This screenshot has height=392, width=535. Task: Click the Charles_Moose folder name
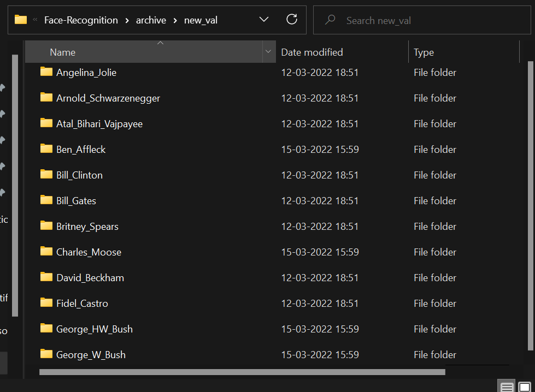[x=89, y=252]
